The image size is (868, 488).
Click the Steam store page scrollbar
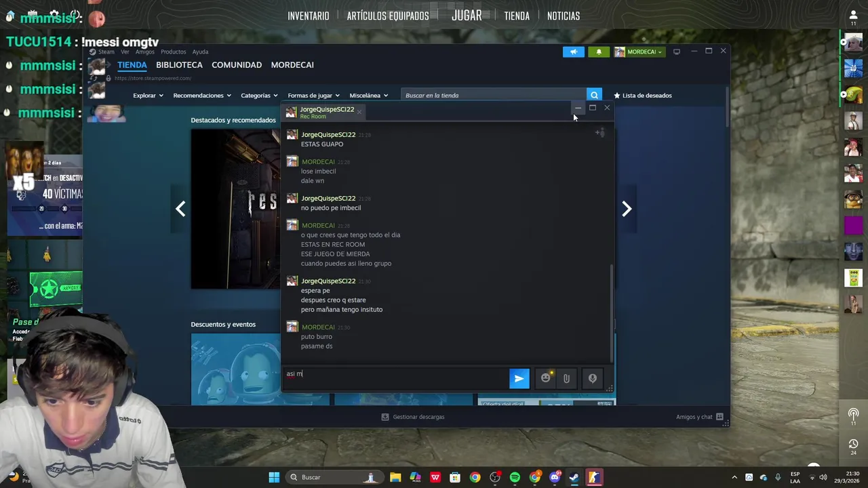(x=727, y=105)
